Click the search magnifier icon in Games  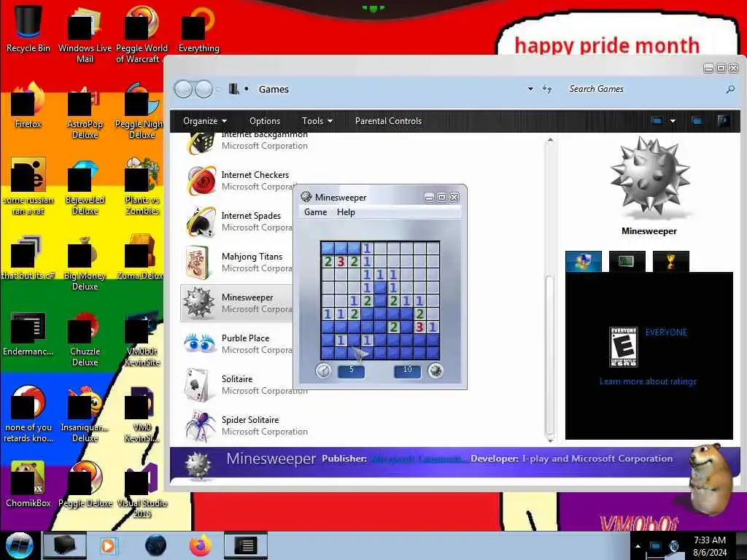click(729, 89)
